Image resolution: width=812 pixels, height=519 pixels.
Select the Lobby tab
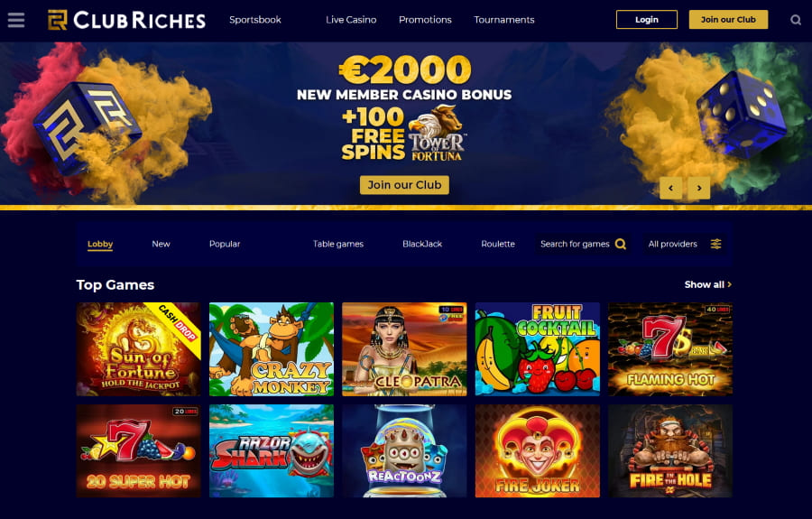click(x=100, y=244)
